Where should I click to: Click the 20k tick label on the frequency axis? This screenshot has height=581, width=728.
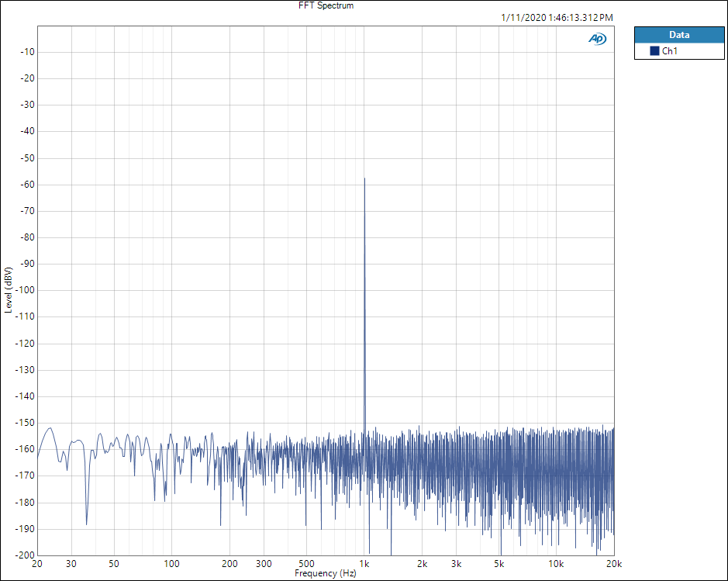click(x=614, y=564)
